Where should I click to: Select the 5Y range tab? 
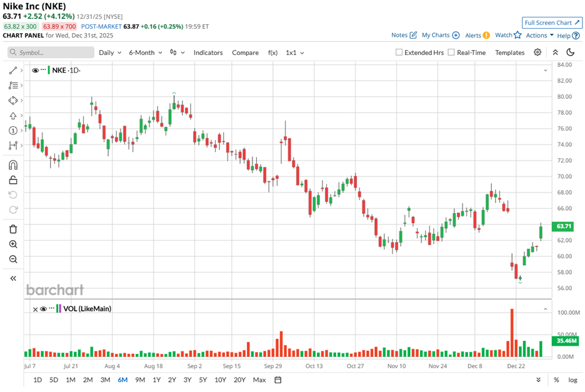[x=203, y=379]
